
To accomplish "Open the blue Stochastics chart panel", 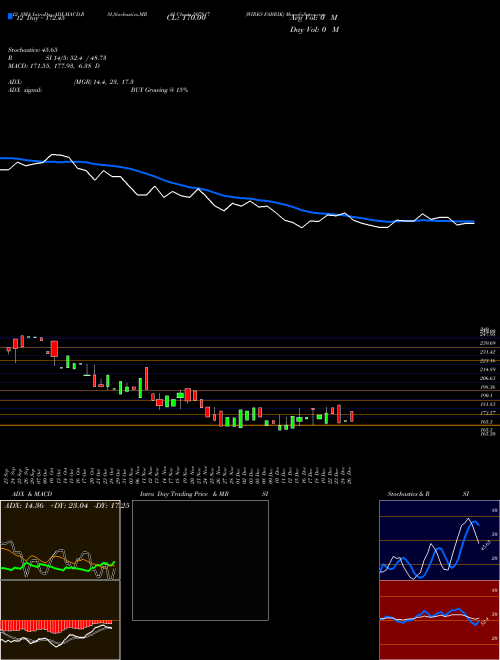I will point(439,540).
